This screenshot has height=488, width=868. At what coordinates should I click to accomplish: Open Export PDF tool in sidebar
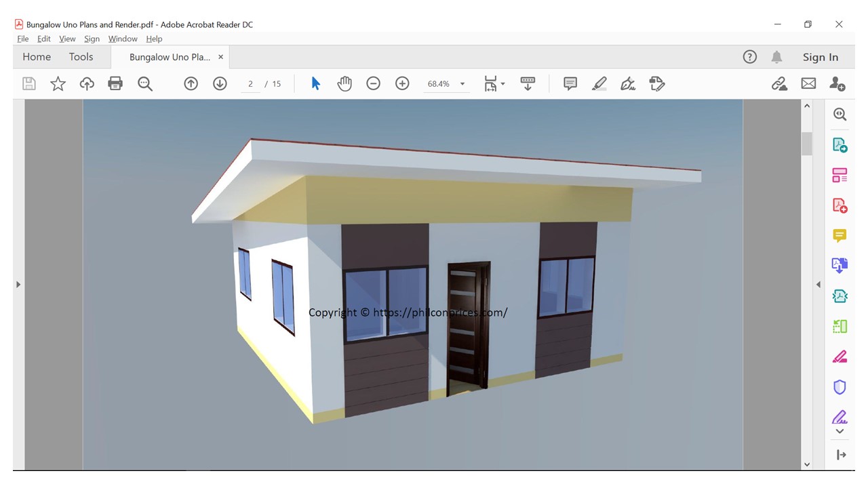pyautogui.click(x=840, y=145)
